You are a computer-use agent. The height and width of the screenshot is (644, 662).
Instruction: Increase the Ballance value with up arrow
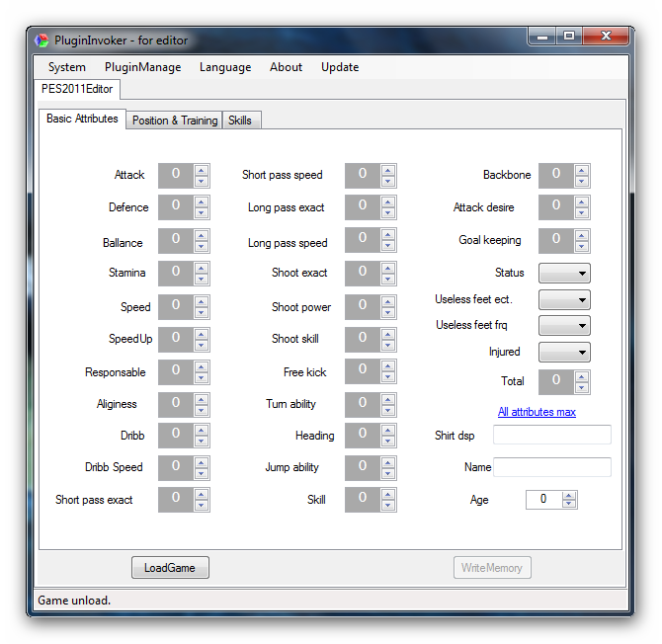click(x=202, y=236)
